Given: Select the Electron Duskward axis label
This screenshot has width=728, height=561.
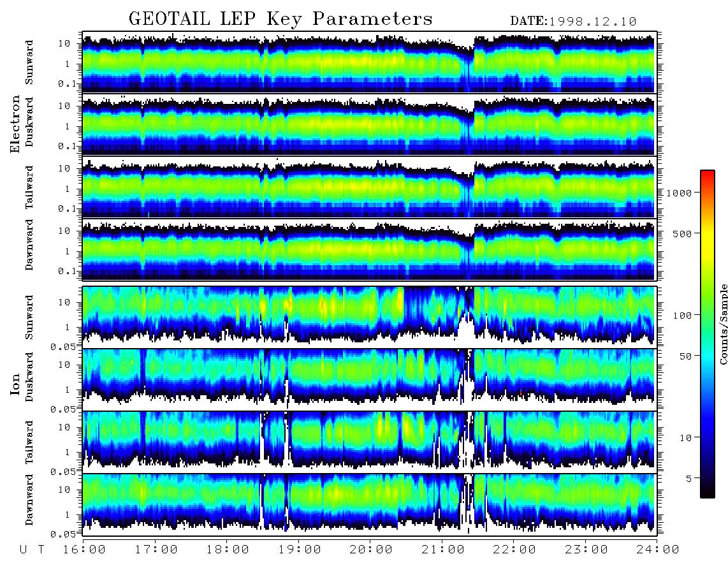Looking at the screenshot, I should coord(29,122).
